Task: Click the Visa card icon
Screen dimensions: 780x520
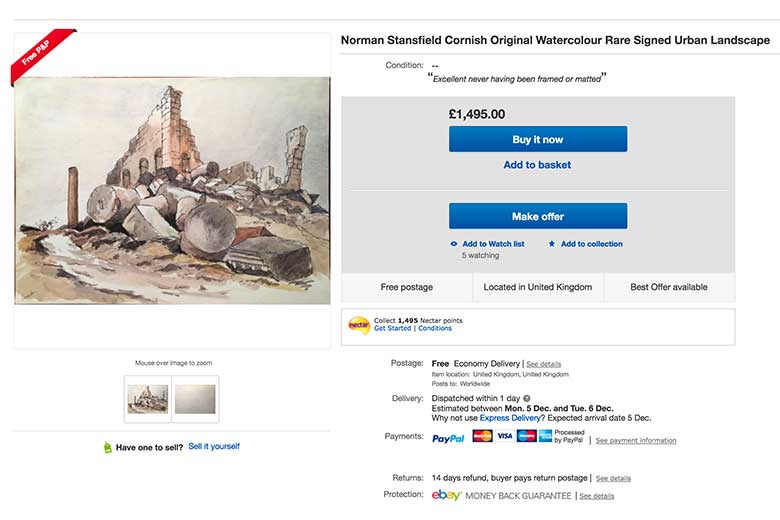Action: pyautogui.click(x=504, y=436)
